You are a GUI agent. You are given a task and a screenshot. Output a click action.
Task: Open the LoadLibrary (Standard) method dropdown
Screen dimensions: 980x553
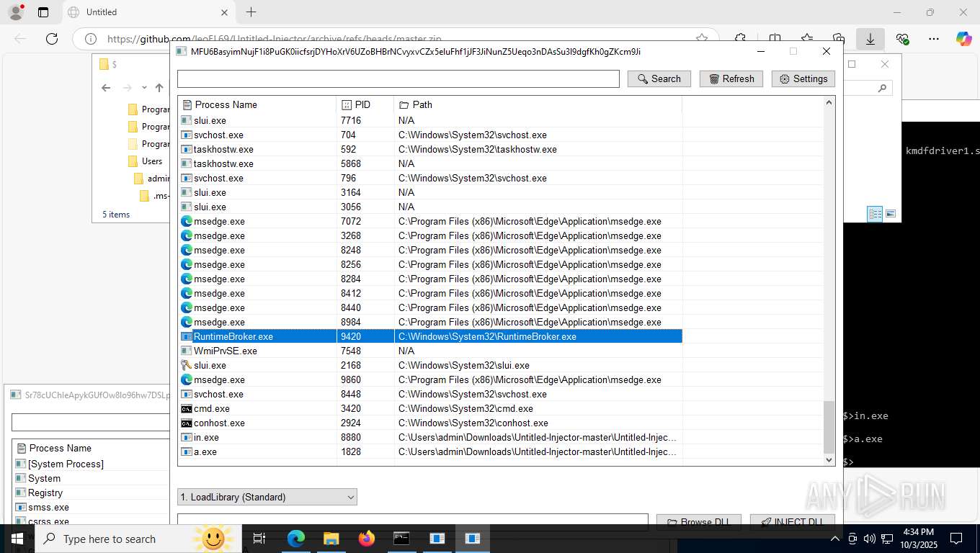(x=267, y=497)
